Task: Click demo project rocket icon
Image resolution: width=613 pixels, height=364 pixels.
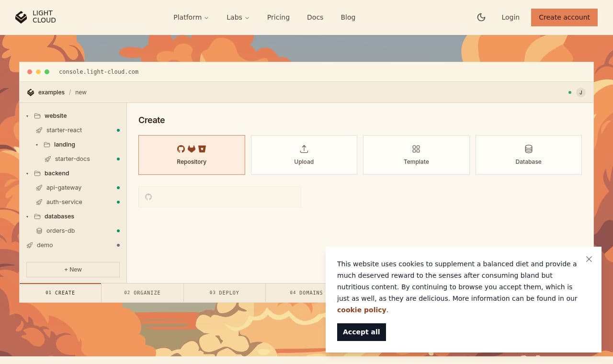Action: [30, 245]
